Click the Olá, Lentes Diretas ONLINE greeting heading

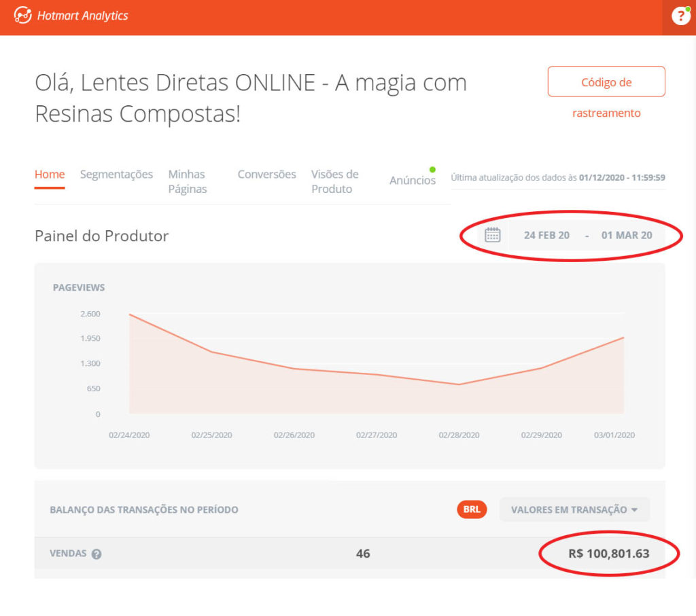point(251,98)
